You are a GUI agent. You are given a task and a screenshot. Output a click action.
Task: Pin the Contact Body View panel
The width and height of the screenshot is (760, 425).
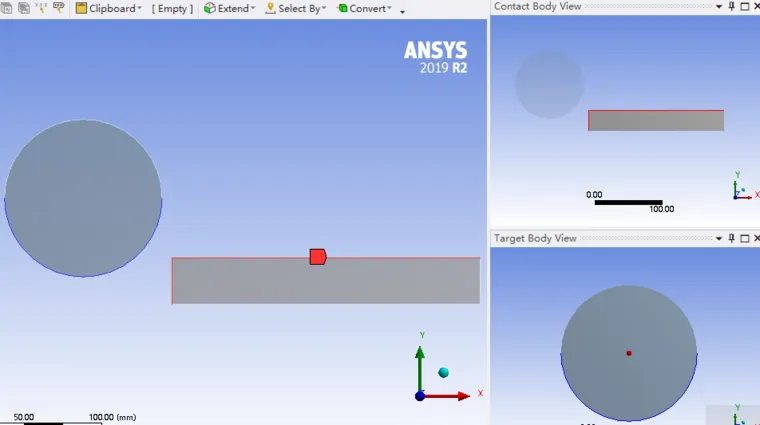coord(731,6)
